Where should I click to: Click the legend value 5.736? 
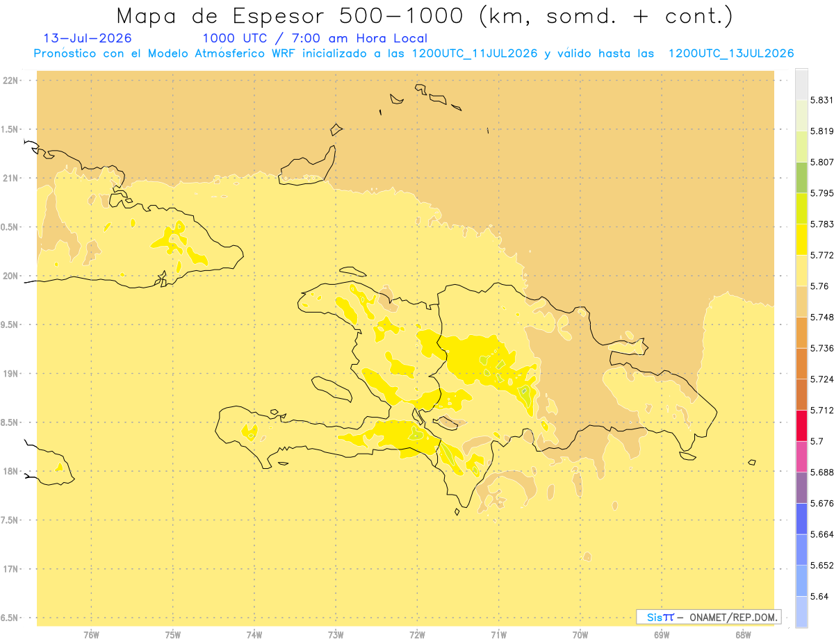point(821,348)
